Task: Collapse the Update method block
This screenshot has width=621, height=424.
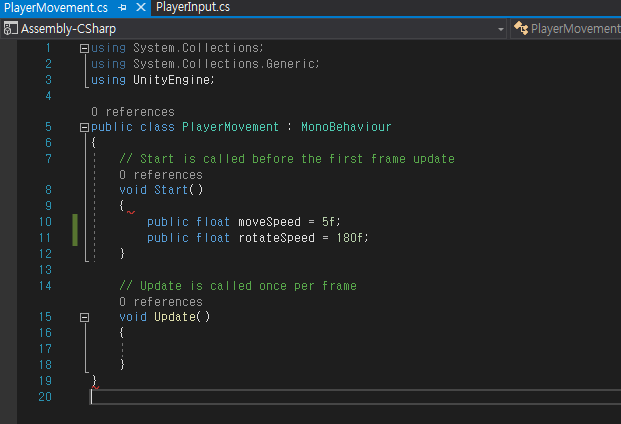Action: tap(84, 318)
